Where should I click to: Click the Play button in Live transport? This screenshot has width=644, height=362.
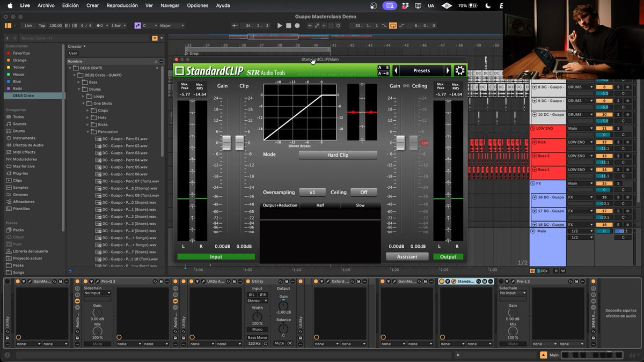pos(280,26)
